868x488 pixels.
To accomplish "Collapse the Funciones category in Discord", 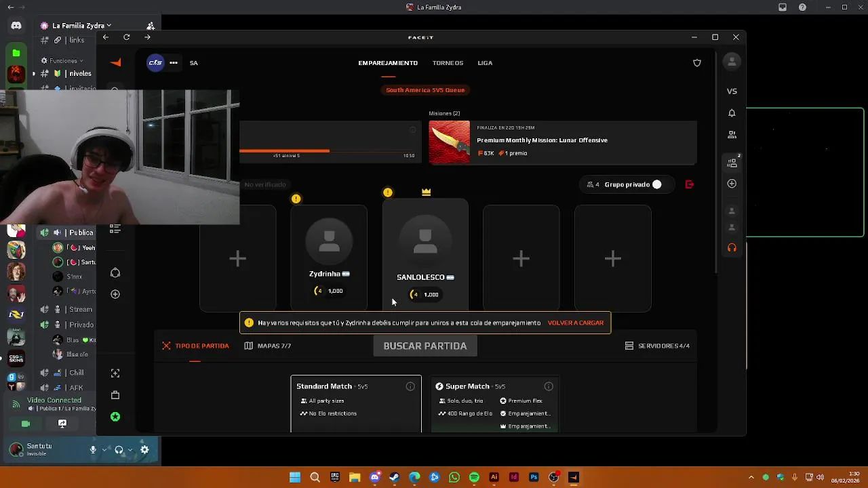I will 63,61.
